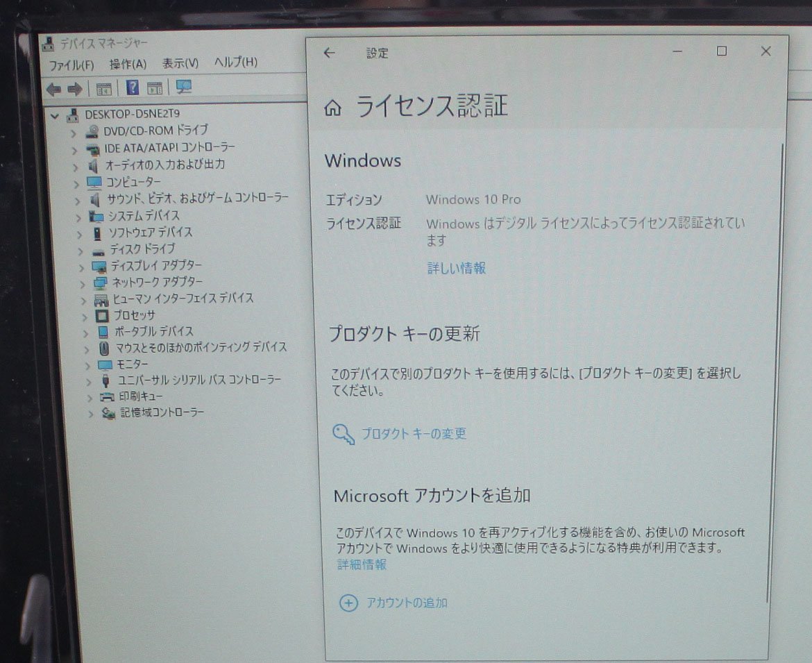Open the 詳細情報 link under Microsoft account

(x=362, y=564)
